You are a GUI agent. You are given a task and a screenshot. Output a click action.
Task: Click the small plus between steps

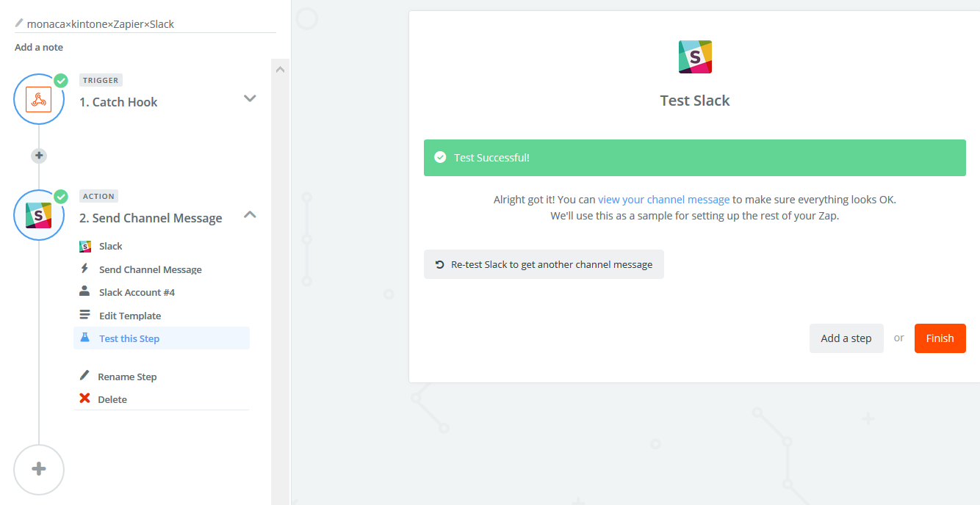[39, 156]
